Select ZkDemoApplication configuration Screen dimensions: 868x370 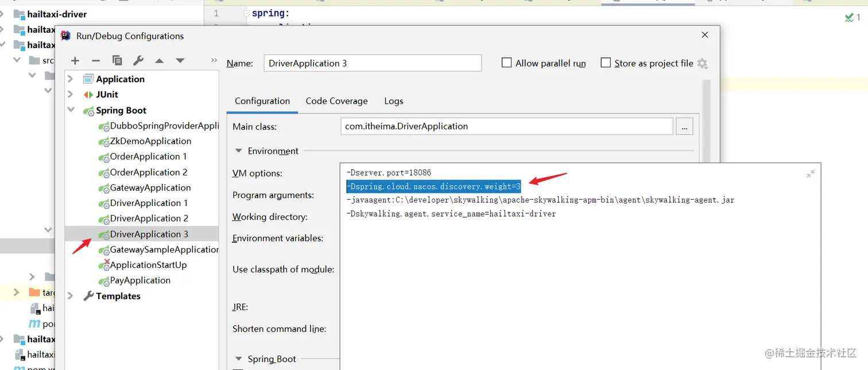(x=145, y=141)
